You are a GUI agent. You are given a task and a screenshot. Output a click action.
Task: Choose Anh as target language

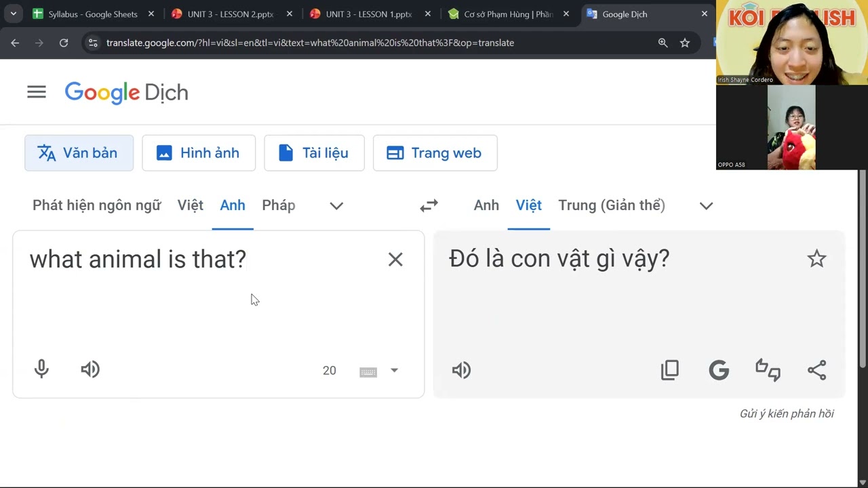[486, 205]
